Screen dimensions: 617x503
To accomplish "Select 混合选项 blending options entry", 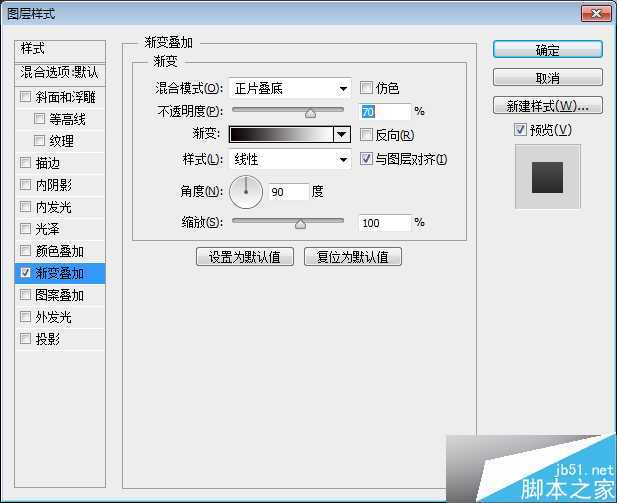I will pos(61,73).
